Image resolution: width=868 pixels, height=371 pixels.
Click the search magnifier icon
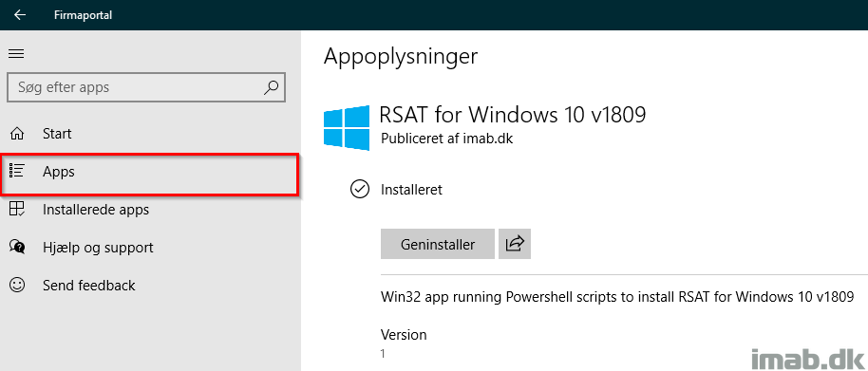click(x=272, y=86)
